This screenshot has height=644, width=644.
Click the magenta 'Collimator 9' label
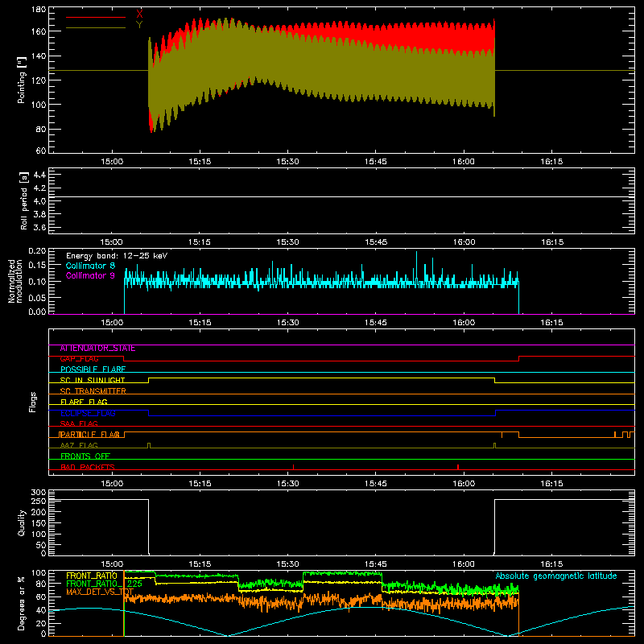click(90, 275)
